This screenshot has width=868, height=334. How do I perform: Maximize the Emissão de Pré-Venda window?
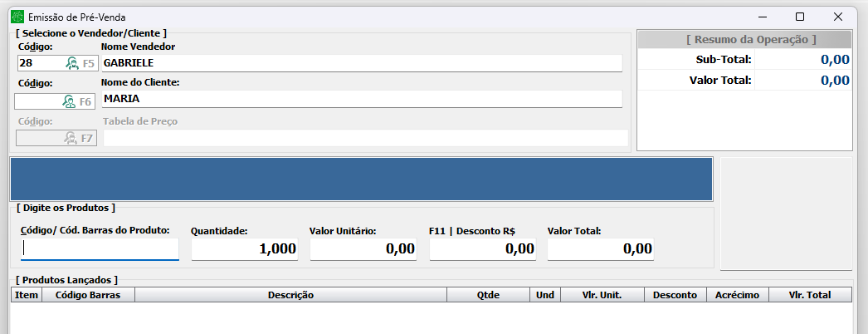(x=800, y=17)
